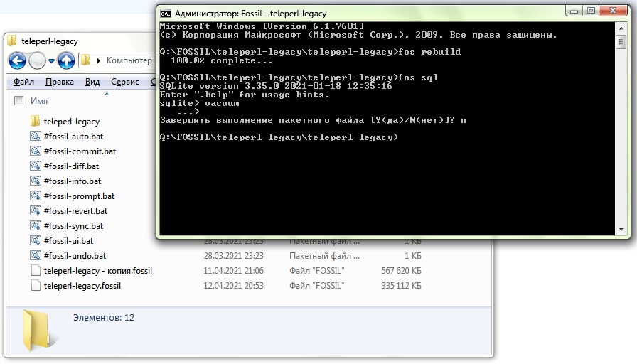Screen dimensions: 637x364
Task: Click the console scrollbar thumb
Action: pos(621,42)
